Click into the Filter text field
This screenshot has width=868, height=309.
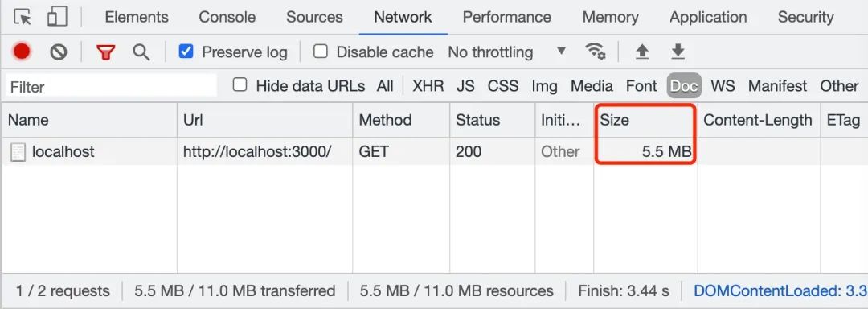[111, 86]
